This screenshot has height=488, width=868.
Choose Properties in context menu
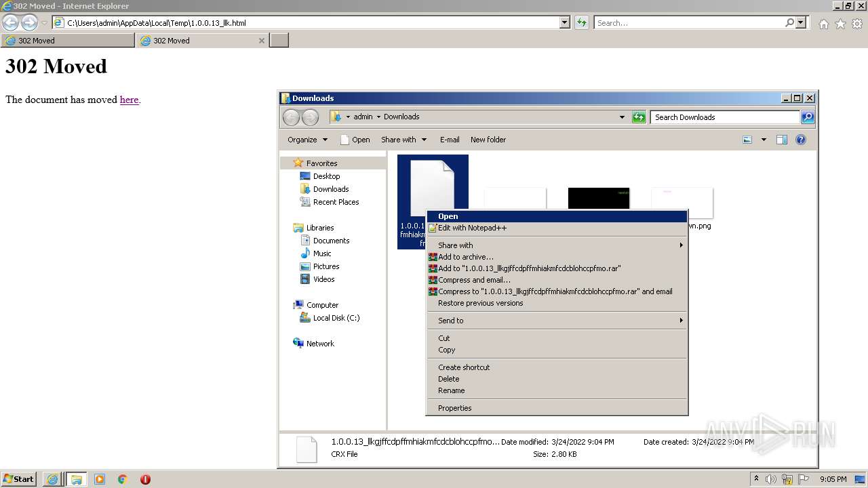point(556,408)
